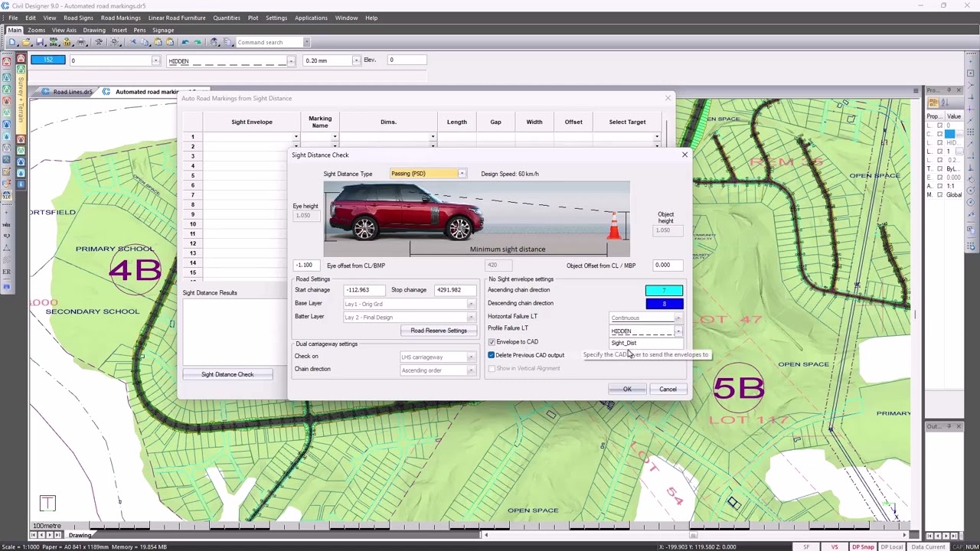The width and height of the screenshot is (980, 551).
Task: Click the blue Descending chain direction color swatch
Action: click(664, 304)
